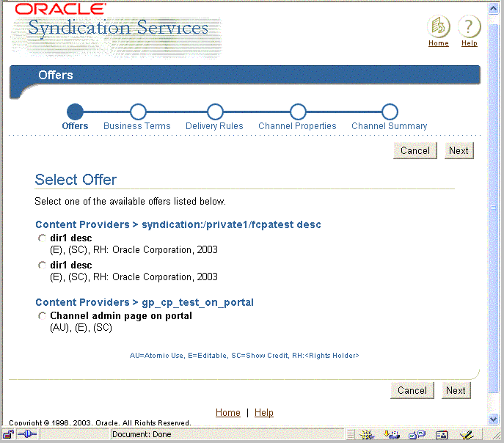Click the Oracle Syndication Services logo

117,31
